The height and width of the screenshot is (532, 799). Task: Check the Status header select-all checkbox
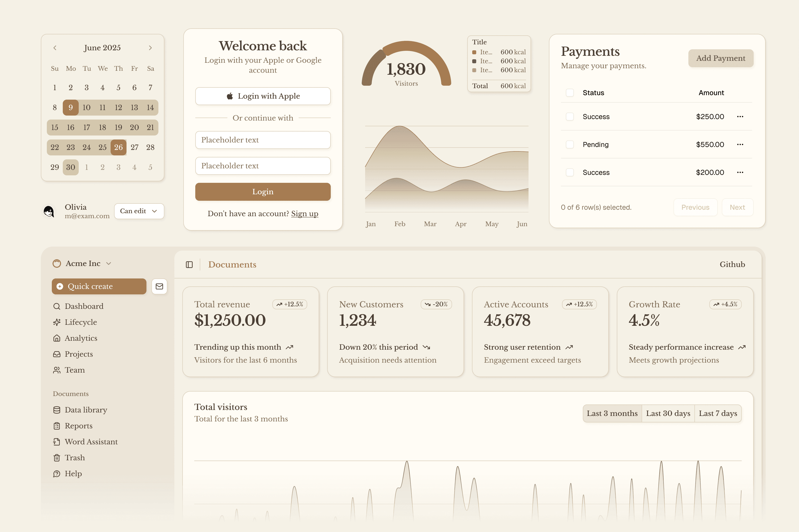point(570,93)
